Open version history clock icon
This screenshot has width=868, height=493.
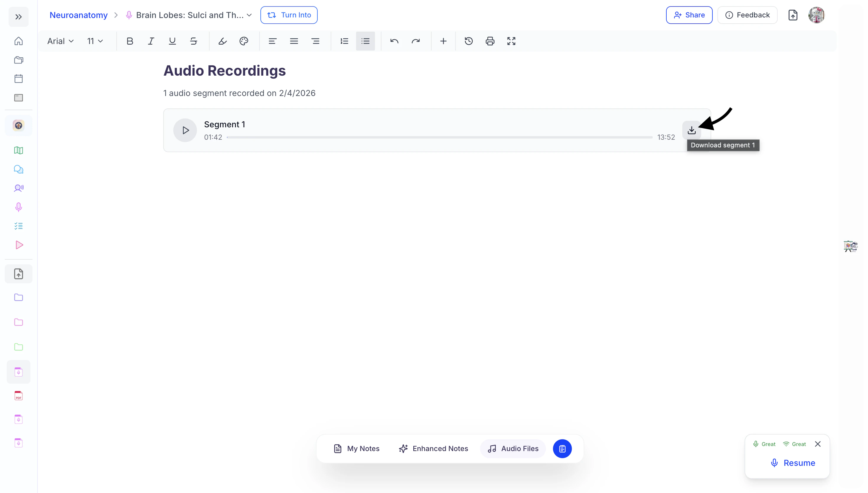coord(468,41)
